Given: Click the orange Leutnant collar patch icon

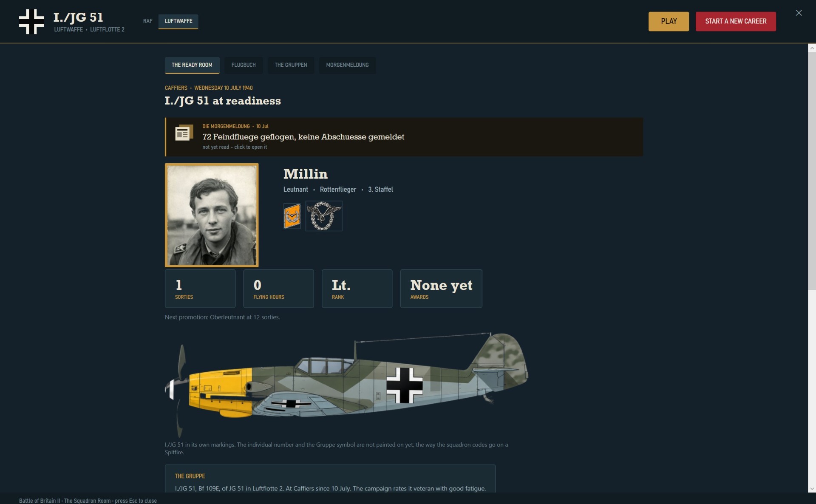Looking at the screenshot, I should pos(292,216).
